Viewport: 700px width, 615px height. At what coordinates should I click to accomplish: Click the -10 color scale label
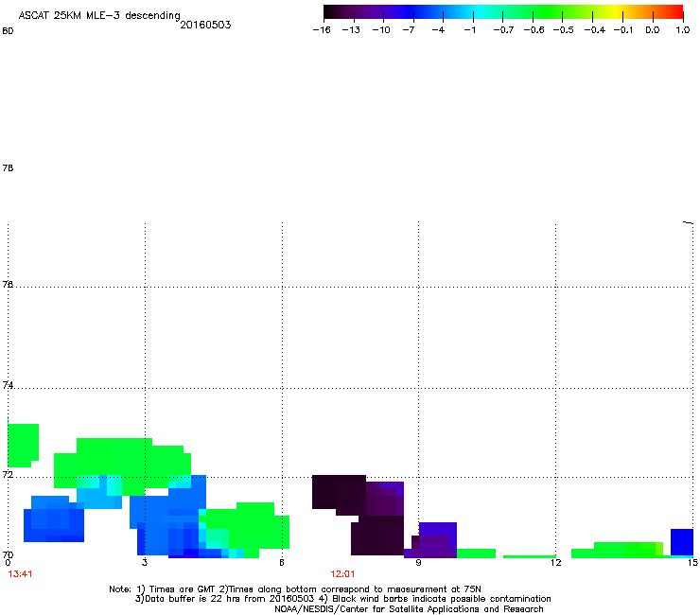[381, 30]
